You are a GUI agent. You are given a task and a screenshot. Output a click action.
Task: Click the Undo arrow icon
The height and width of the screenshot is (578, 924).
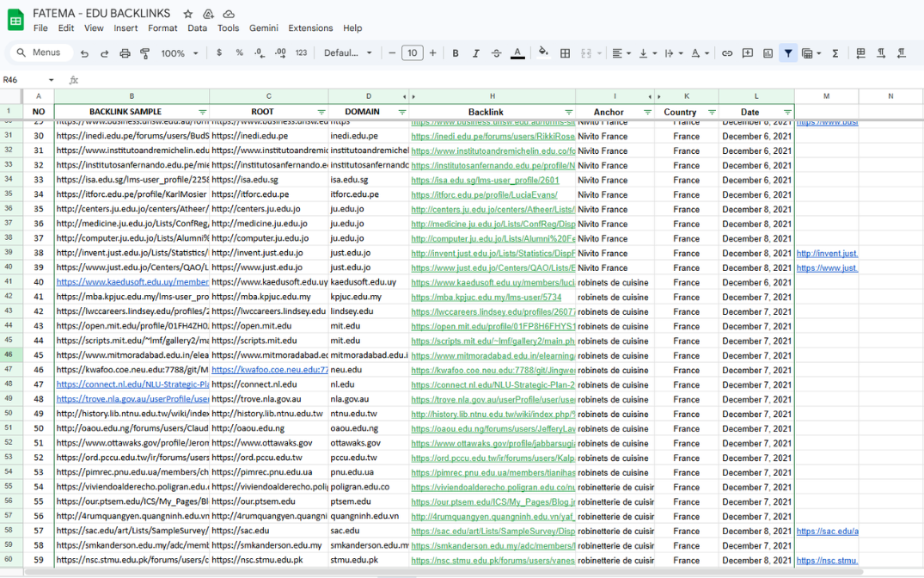tap(84, 53)
